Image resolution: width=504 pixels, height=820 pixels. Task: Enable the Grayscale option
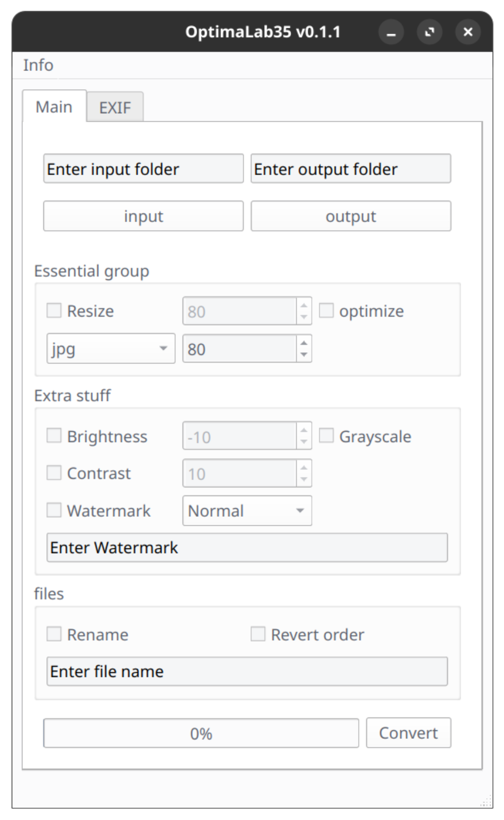point(326,436)
